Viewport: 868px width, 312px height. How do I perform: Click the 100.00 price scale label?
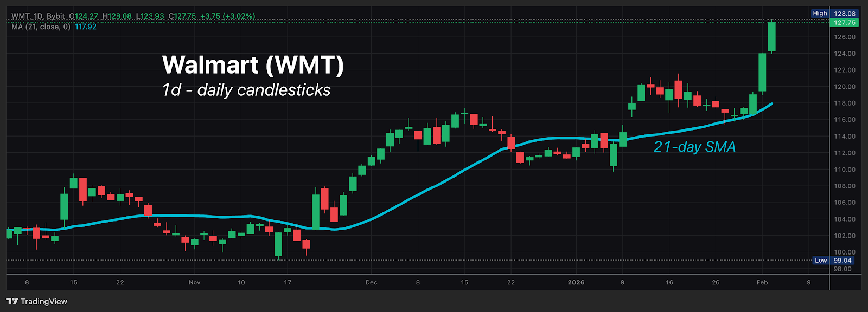pyautogui.click(x=845, y=252)
